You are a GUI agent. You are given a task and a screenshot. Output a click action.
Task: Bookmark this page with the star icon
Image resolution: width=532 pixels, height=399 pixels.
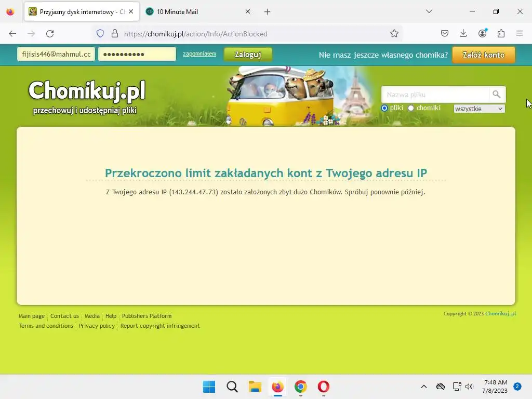coord(394,34)
